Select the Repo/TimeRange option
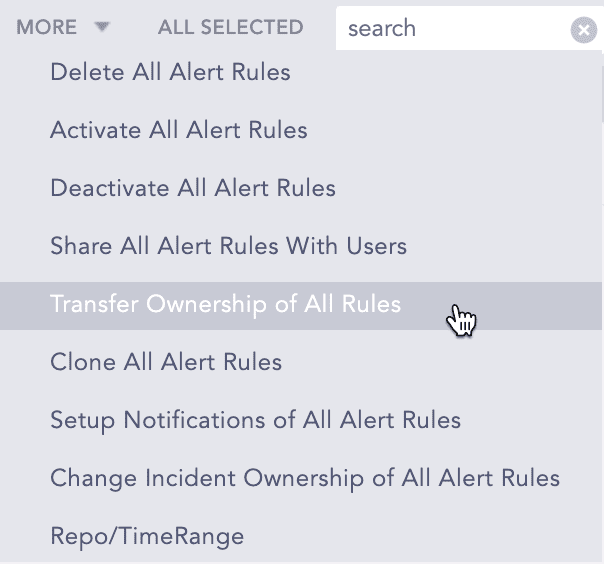 [147, 536]
